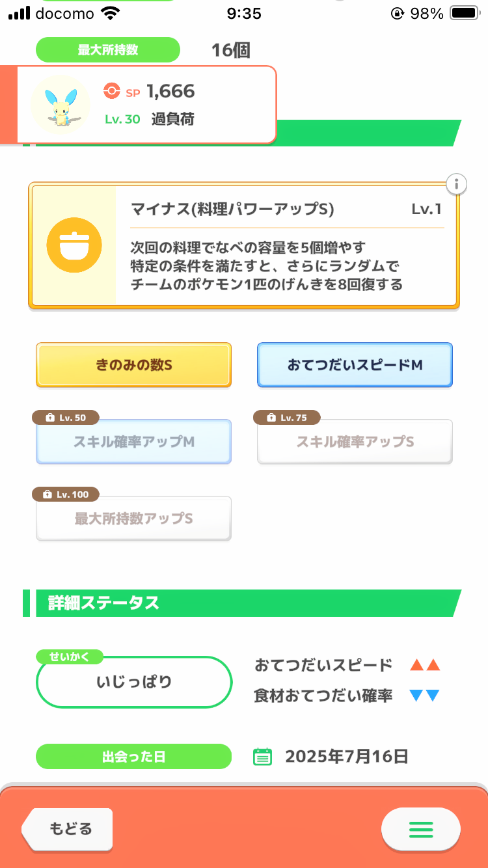Screen dimensions: 488x868
Task: Tap the cooking pot skill icon
Action: click(74, 245)
